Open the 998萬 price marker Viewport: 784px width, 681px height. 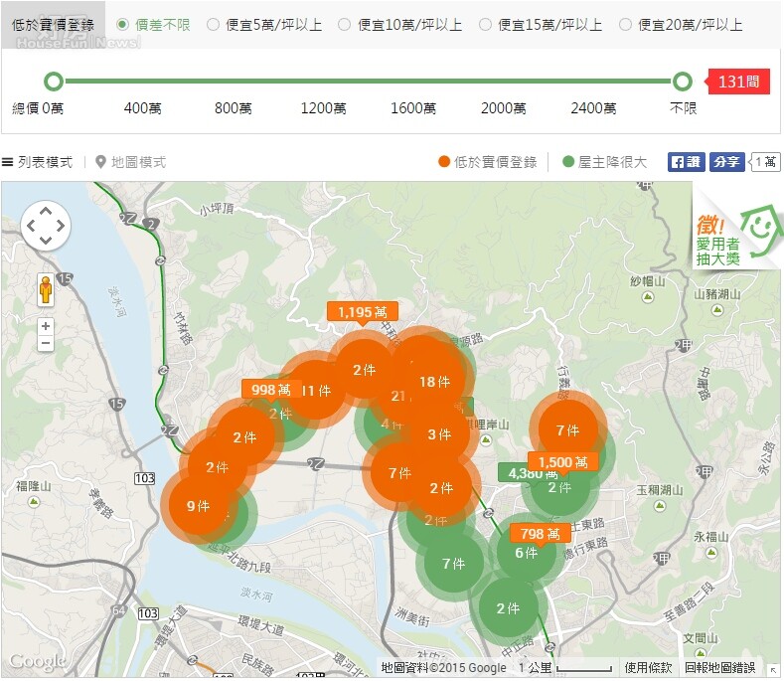click(270, 390)
